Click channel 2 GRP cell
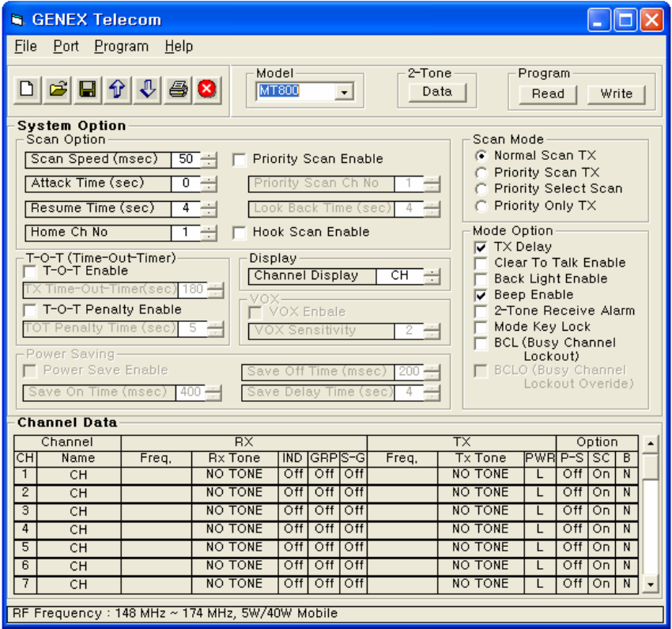 coord(323,493)
